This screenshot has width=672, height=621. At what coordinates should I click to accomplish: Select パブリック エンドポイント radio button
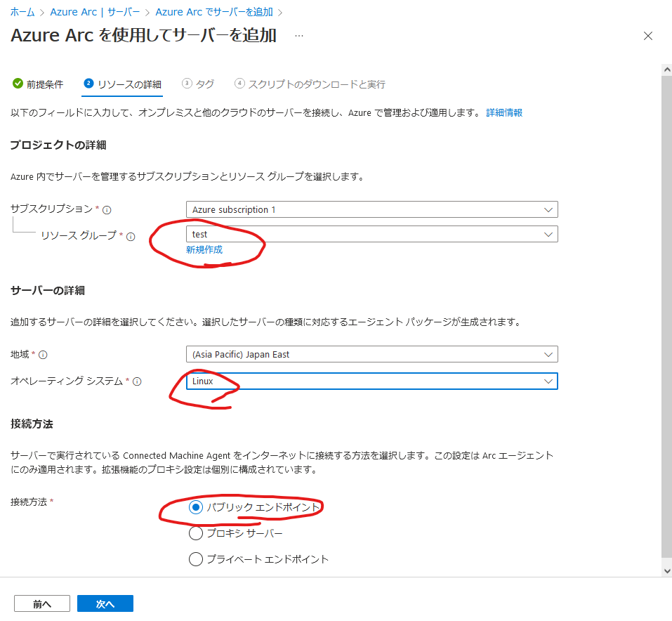pyautogui.click(x=196, y=507)
